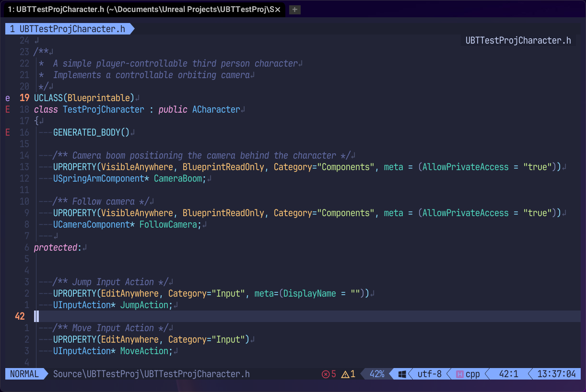Viewport: 586px width, 392px height.
Task: Click the 42% scroll percentage indicator
Action: point(377,374)
